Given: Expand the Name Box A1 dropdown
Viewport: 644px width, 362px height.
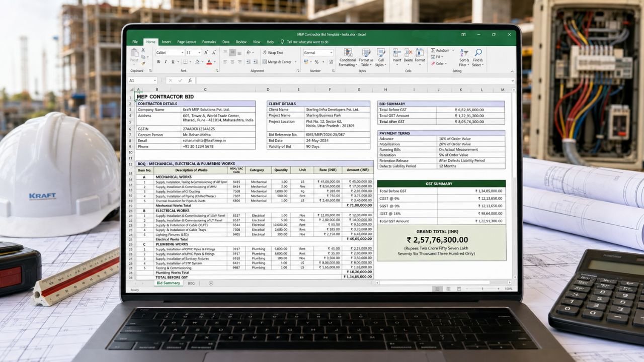Looking at the screenshot, I should click(x=155, y=80).
